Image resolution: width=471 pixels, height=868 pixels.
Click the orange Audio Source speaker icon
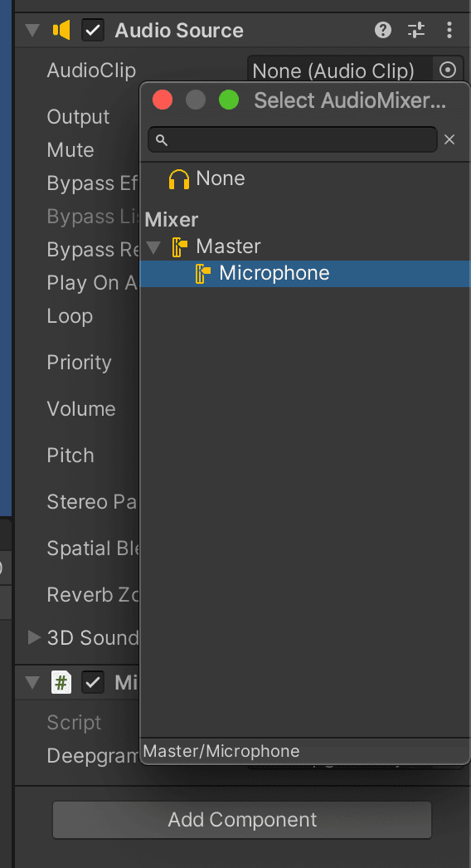click(61, 30)
